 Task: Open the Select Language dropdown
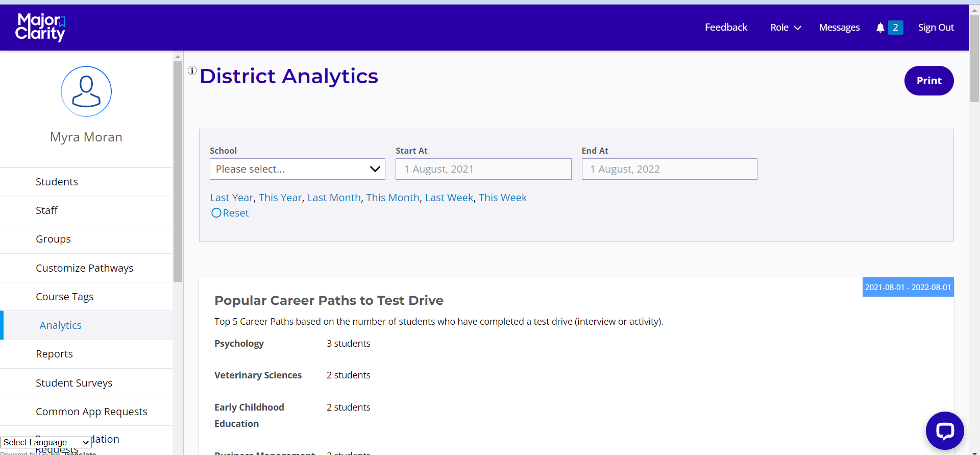coord(46,442)
